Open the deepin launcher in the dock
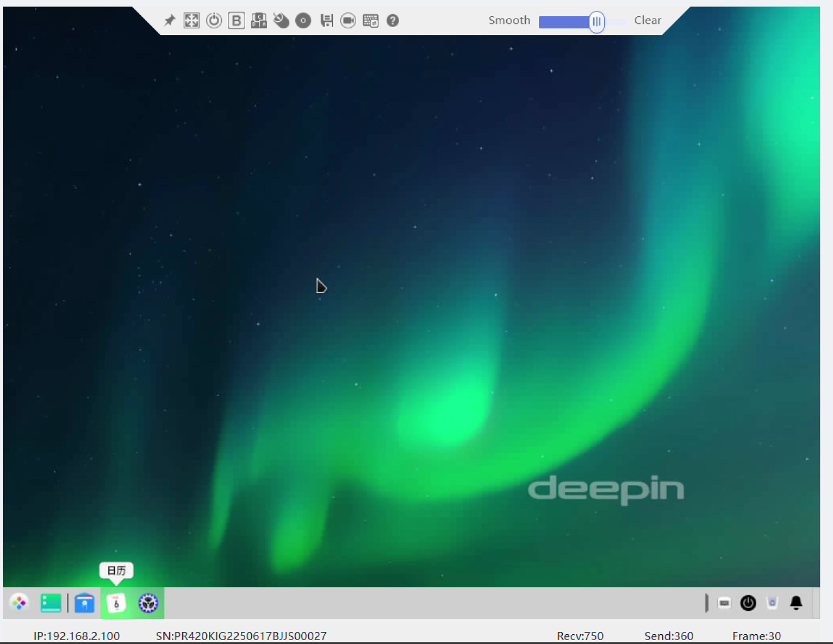The height and width of the screenshot is (644, 833). (x=20, y=603)
